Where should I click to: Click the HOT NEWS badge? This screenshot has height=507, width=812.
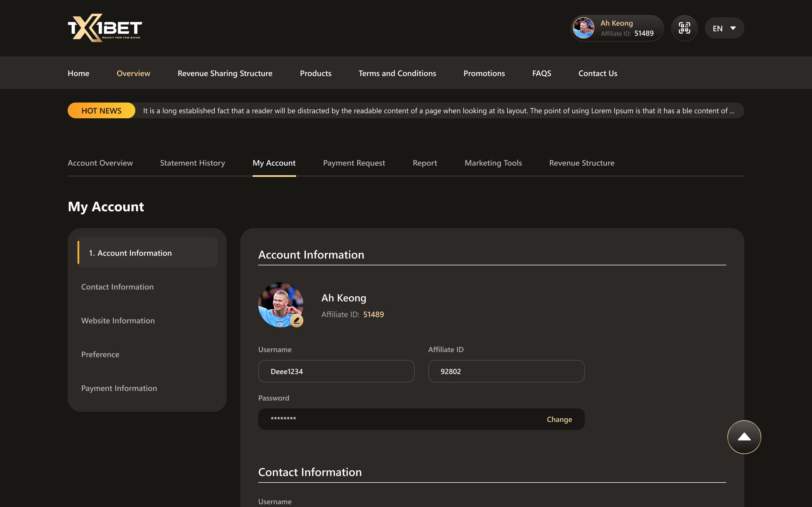(101, 111)
